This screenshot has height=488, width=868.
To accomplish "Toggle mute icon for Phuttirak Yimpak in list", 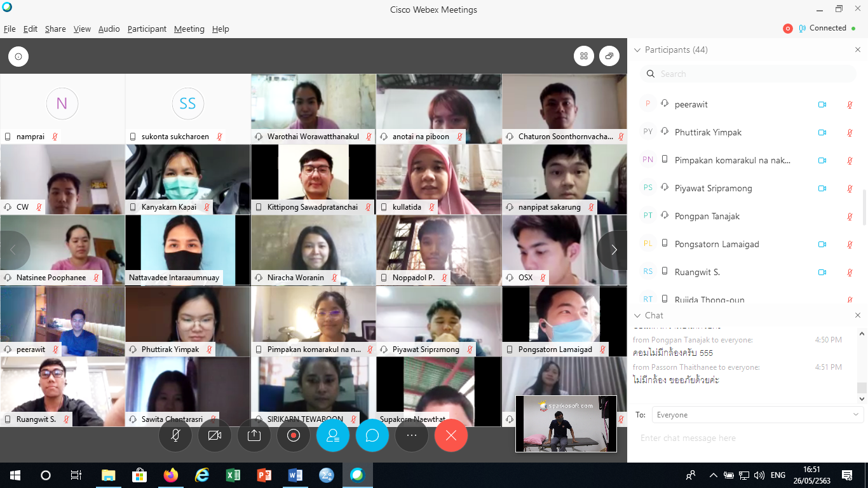I will pyautogui.click(x=850, y=133).
